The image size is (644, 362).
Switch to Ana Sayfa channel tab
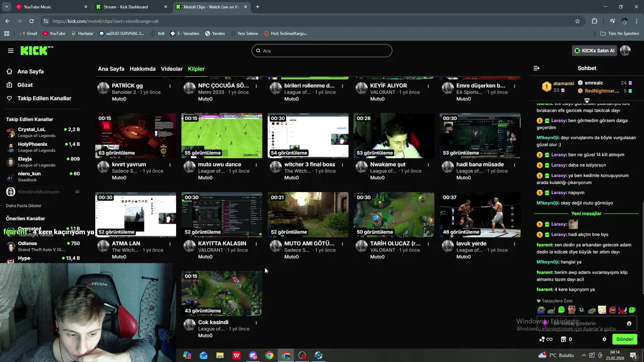pos(111,69)
